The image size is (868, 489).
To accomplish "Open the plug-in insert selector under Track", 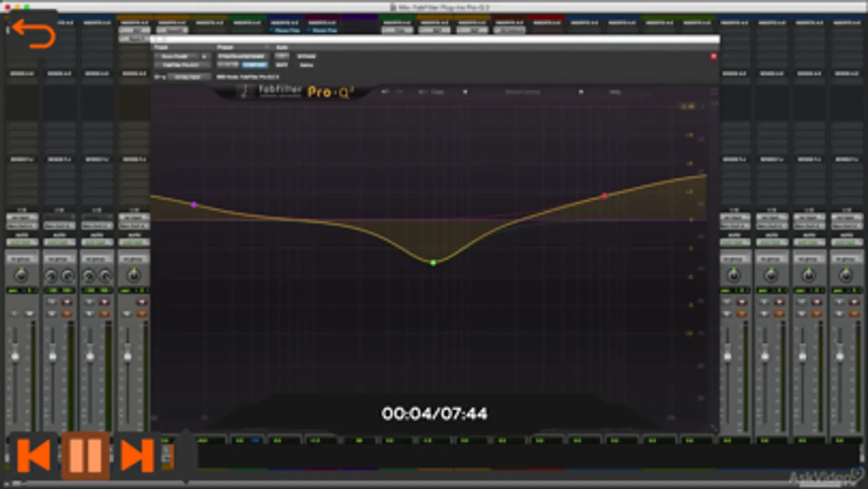I will 181,65.
